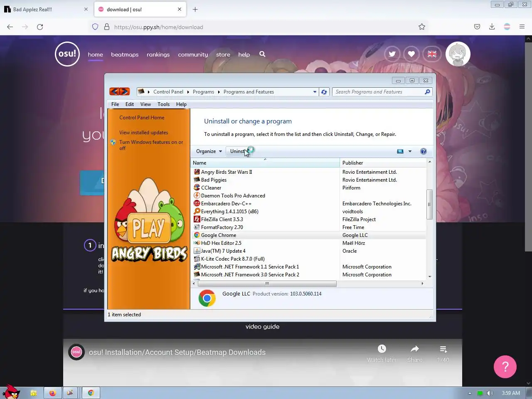
Task: Click the search magnifier in Programs and Features box
Action: click(x=427, y=92)
